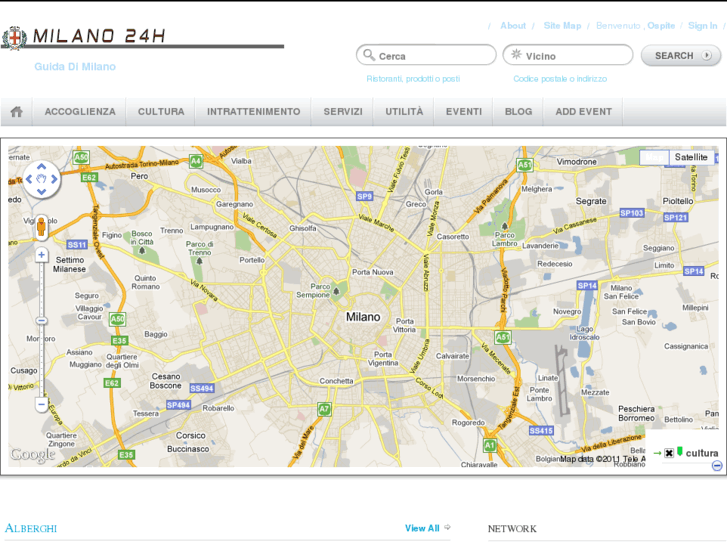
Task: Go to the home icon in navigation bar
Action: 17,112
